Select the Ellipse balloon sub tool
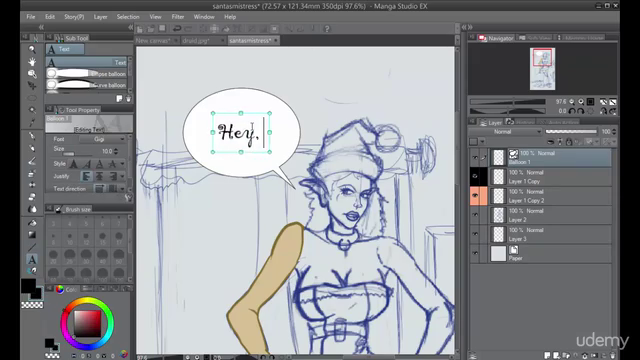This screenshot has height=360, width=640. (86, 73)
